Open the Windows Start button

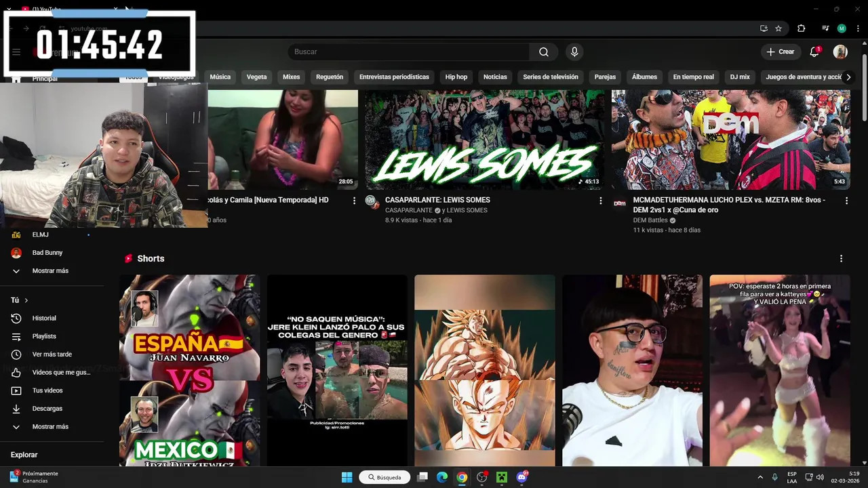point(347,477)
